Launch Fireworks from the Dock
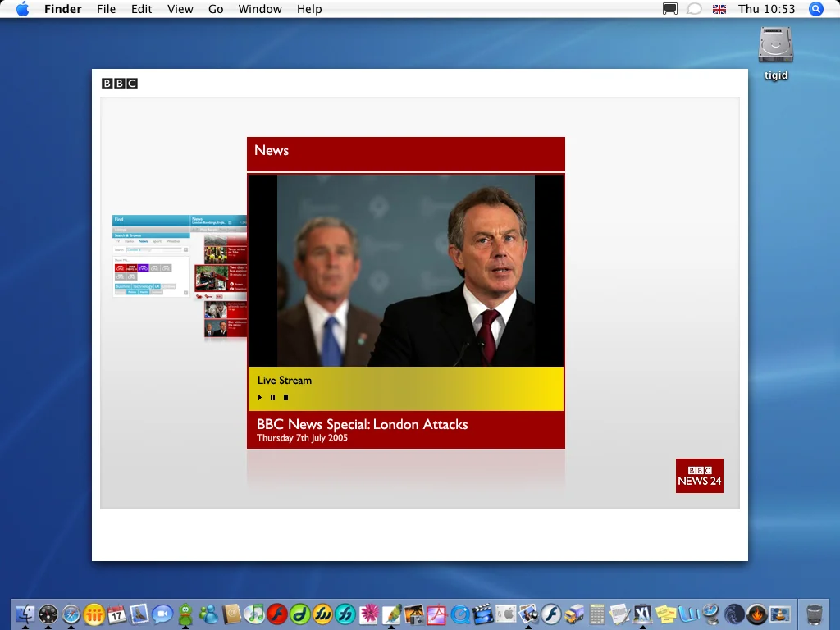 (x=323, y=614)
